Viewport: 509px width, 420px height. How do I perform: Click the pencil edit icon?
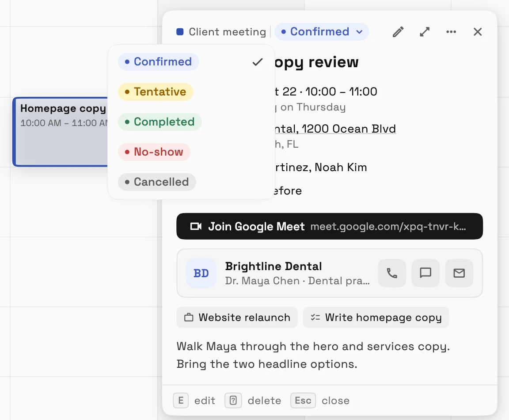[398, 32]
